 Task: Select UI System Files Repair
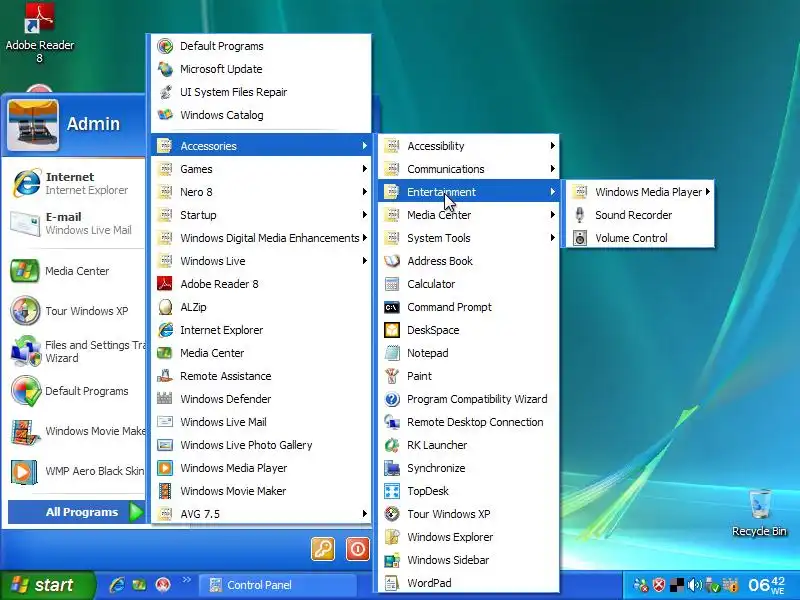coord(261,92)
